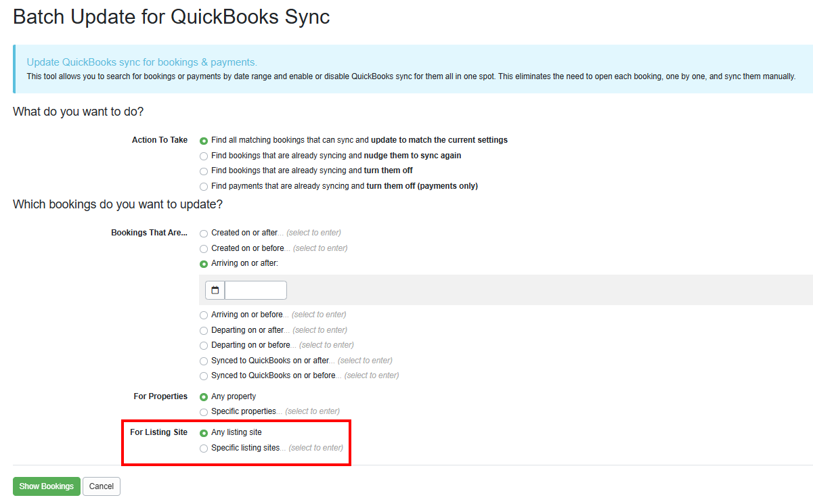
Task: Click the Show Bookings button
Action: tap(46, 486)
